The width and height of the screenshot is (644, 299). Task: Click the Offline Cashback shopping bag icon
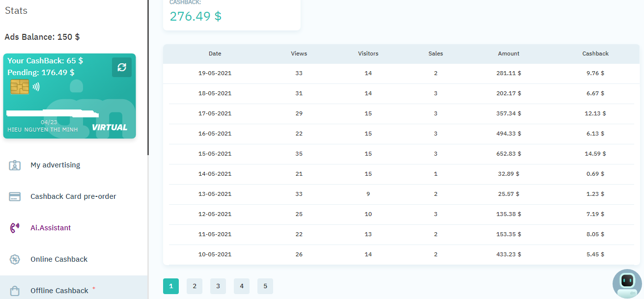(x=15, y=291)
